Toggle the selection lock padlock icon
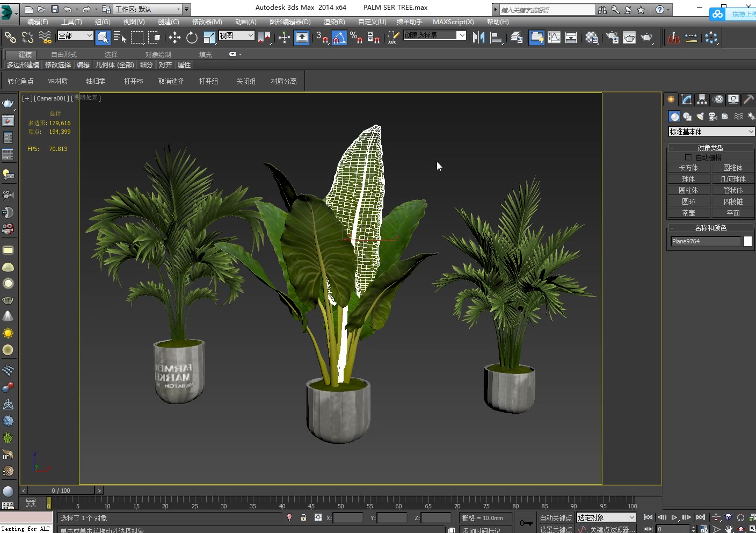The width and height of the screenshot is (756, 533). tap(303, 517)
